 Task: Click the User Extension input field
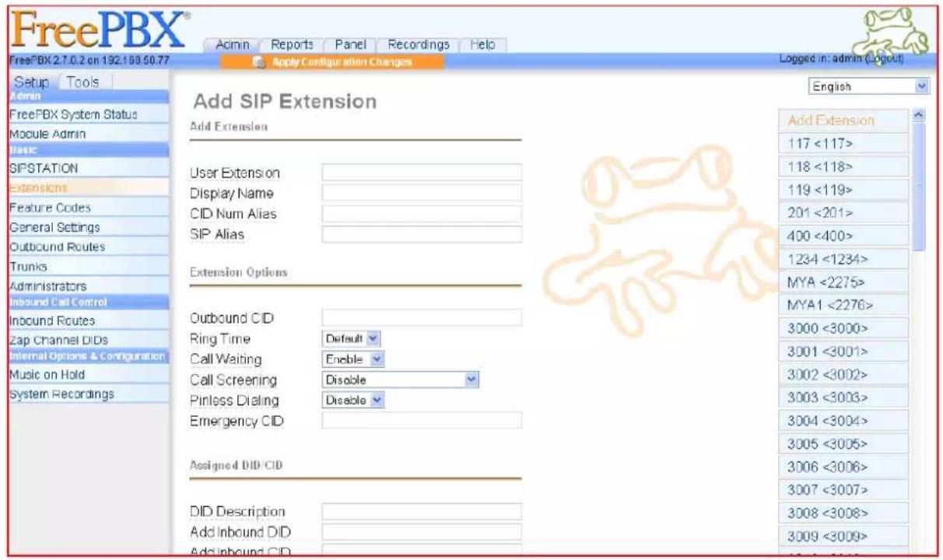click(x=421, y=172)
